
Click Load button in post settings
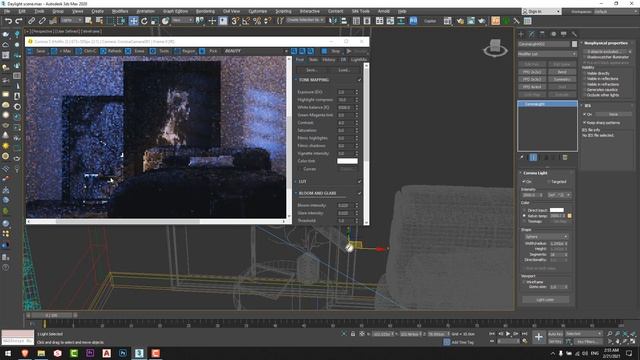tap(344, 70)
